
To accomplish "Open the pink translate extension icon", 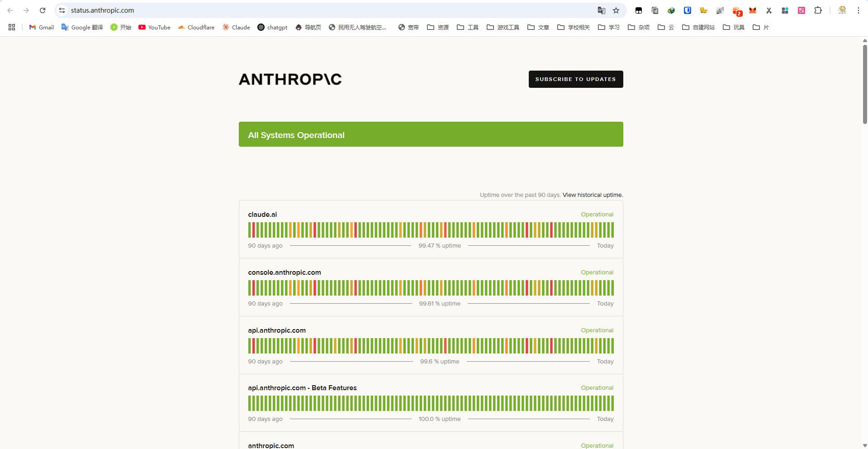I will tap(802, 10).
